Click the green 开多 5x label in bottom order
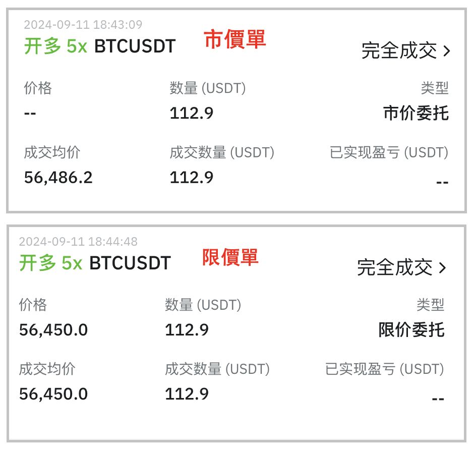 coord(51,263)
